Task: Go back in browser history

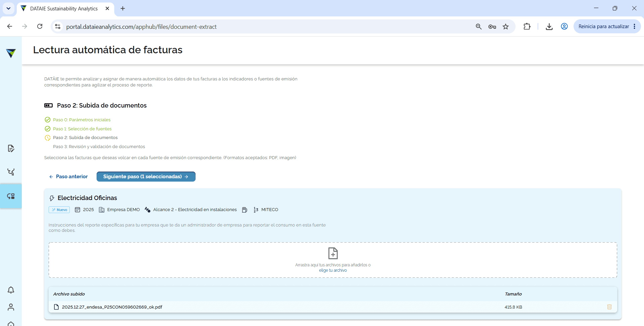Action: pyautogui.click(x=10, y=26)
